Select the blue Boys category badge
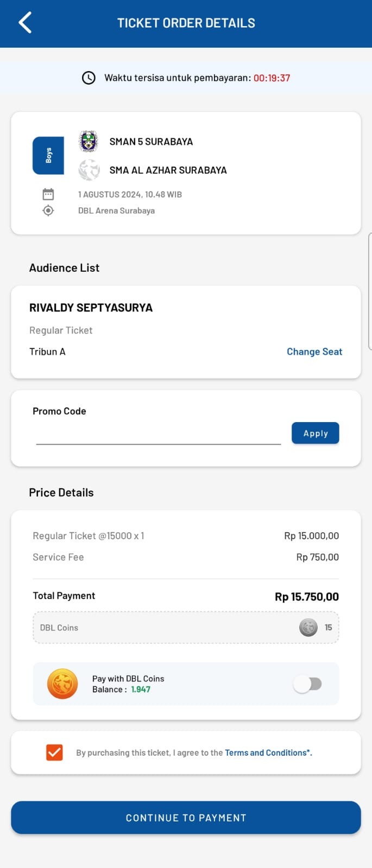 pos(48,156)
